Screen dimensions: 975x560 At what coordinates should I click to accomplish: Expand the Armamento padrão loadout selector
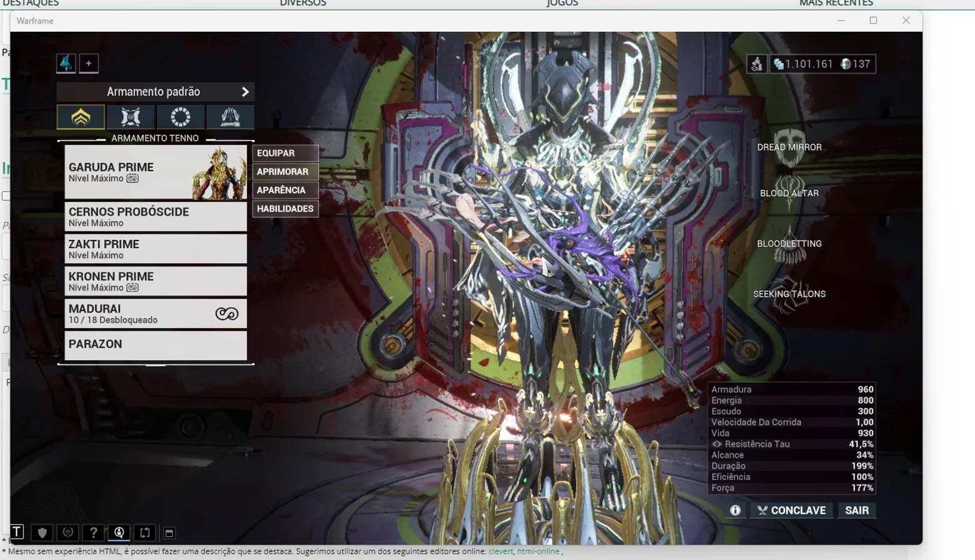click(x=156, y=92)
